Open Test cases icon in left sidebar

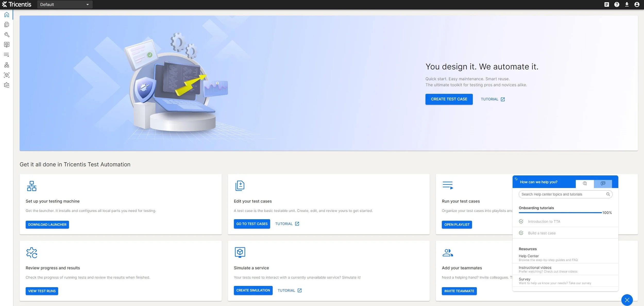(7, 24)
